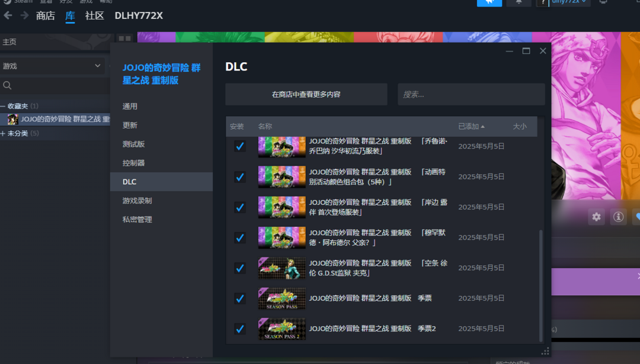640x364 pixels.
Task: Select 私密管理 in properties sidebar
Action: (161, 220)
